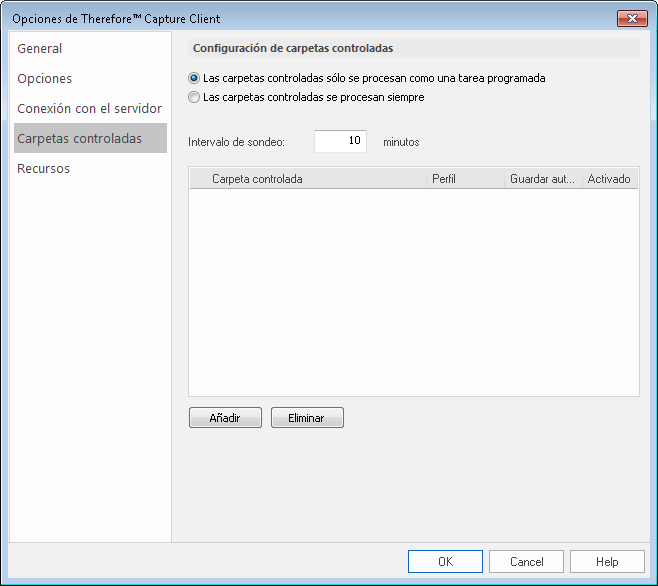Click the Eliminar button
The height and width of the screenshot is (586, 658).
307,418
